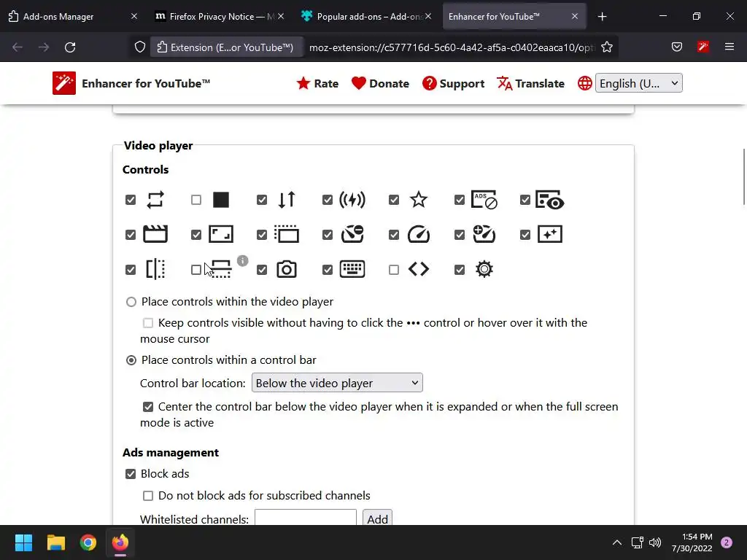747x560 pixels.
Task: Click the info badge beside the layout icon
Action: (242, 260)
